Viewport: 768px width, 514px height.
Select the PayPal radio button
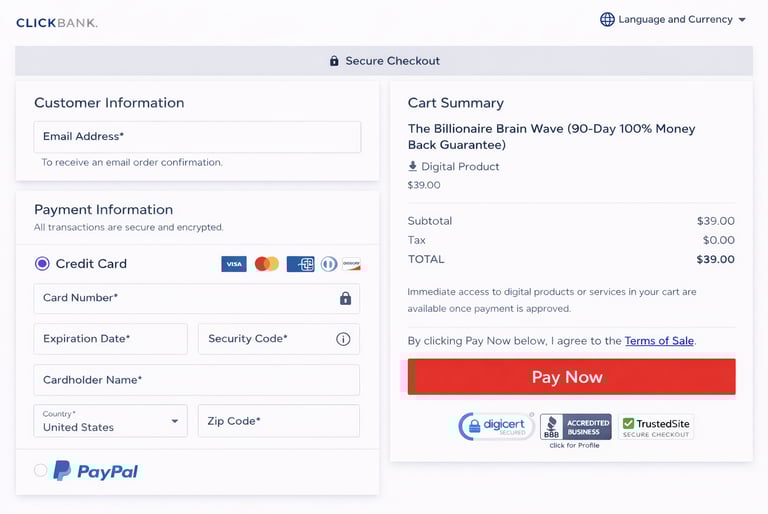[41, 470]
